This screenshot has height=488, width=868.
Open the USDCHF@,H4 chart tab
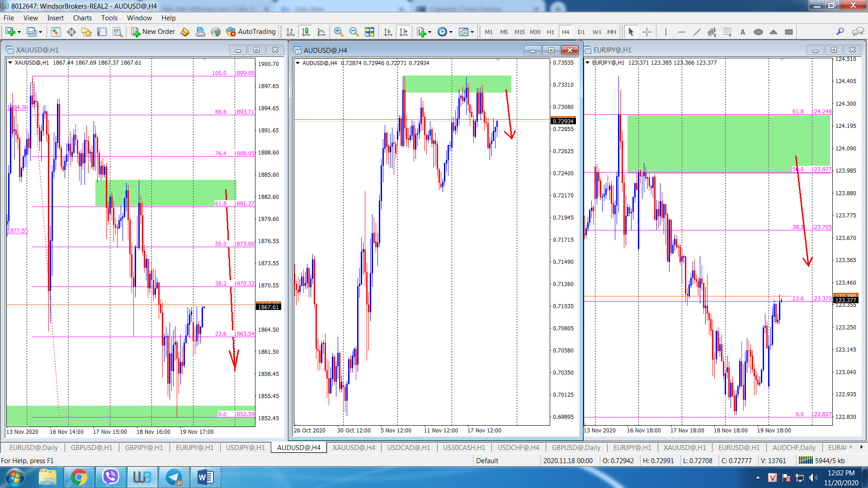click(518, 447)
